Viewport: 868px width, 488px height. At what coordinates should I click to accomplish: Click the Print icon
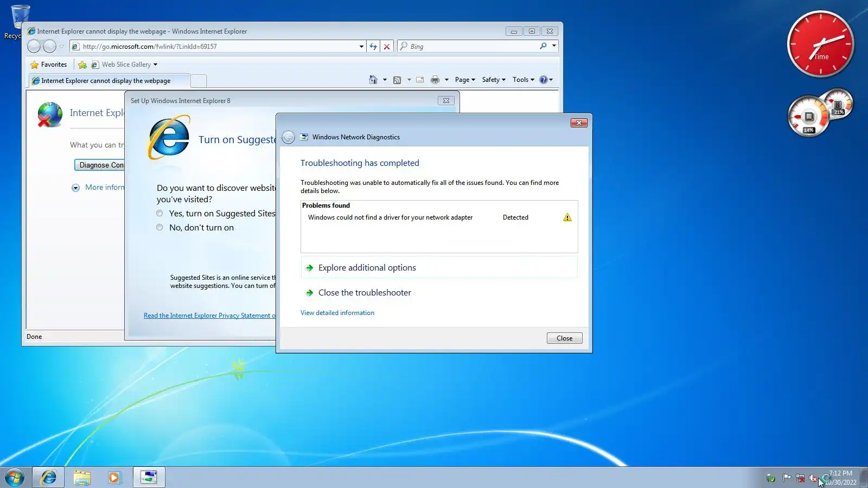pyautogui.click(x=435, y=80)
